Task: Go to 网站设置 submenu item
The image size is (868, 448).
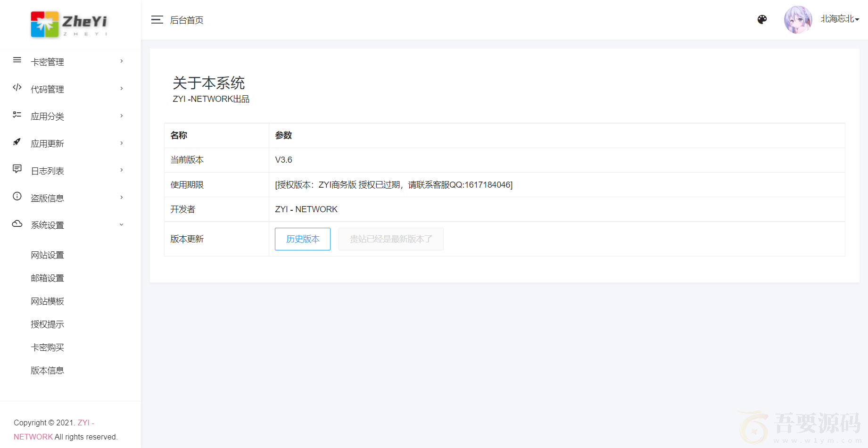Action: pyautogui.click(x=47, y=255)
